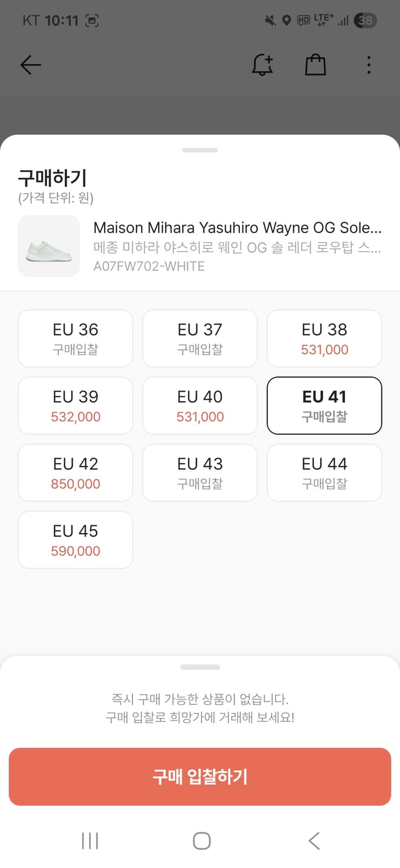Pick size EU 45 priced 590,000
The image size is (400, 868).
[76, 540]
